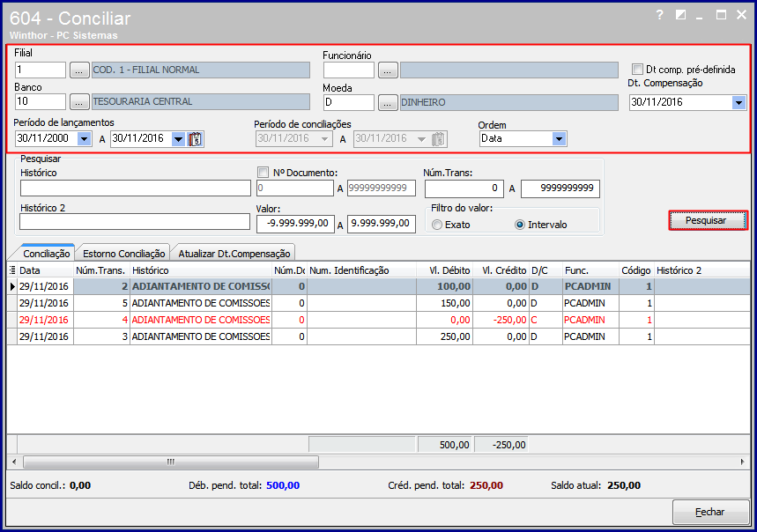Click the debit value 150,00 cell
The width and height of the screenshot is (757, 532).
pyautogui.click(x=444, y=303)
